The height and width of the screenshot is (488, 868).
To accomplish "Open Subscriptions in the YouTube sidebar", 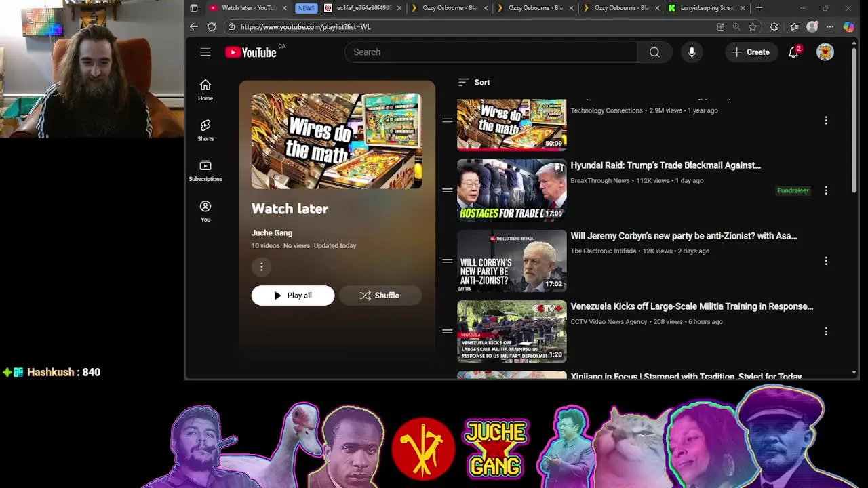I will (205, 171).
